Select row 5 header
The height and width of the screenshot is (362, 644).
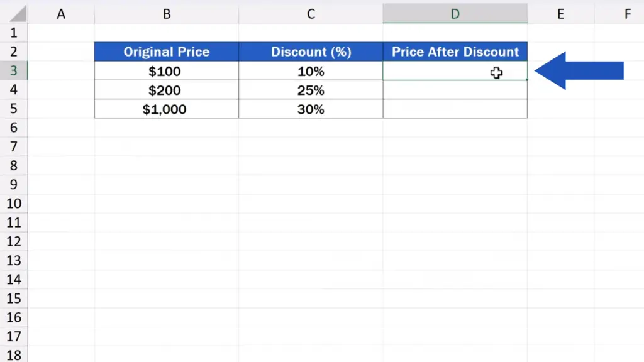coord(14,109)
